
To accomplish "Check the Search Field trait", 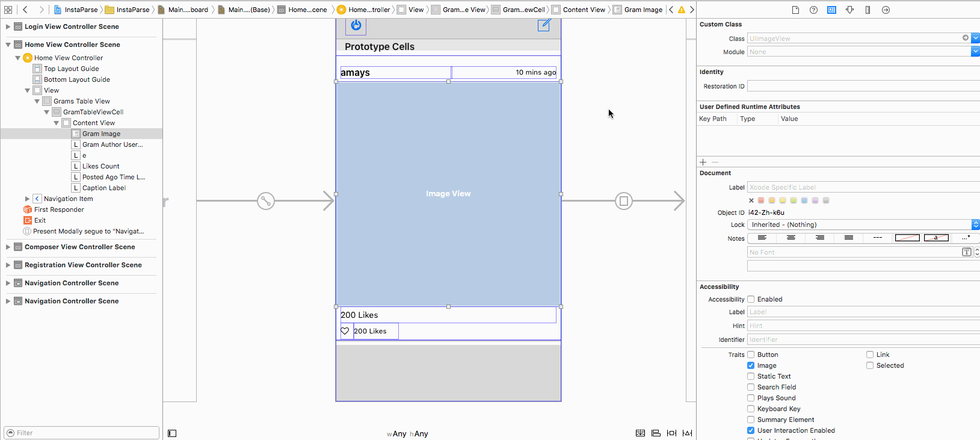I will pyautogui.click(x=751, y=387).
